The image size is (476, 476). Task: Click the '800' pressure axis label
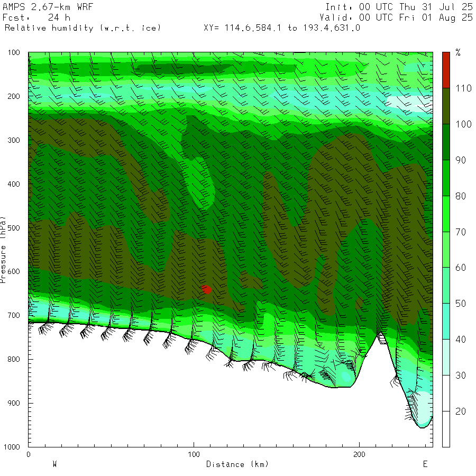14,359
